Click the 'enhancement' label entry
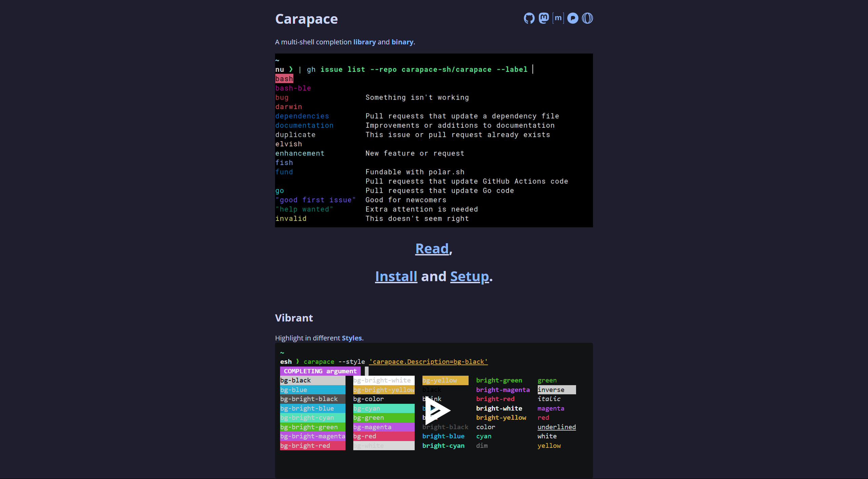Viewport: 868px width, 479px height. [x=300, y=153]
